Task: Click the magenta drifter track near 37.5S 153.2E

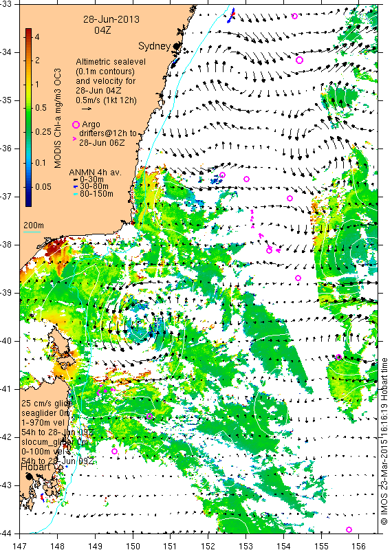Action: [252, 219]
